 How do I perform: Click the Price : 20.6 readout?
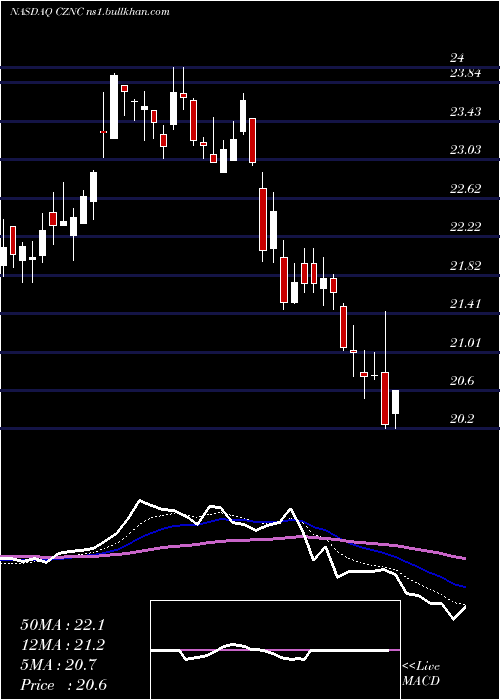point(63,685)
